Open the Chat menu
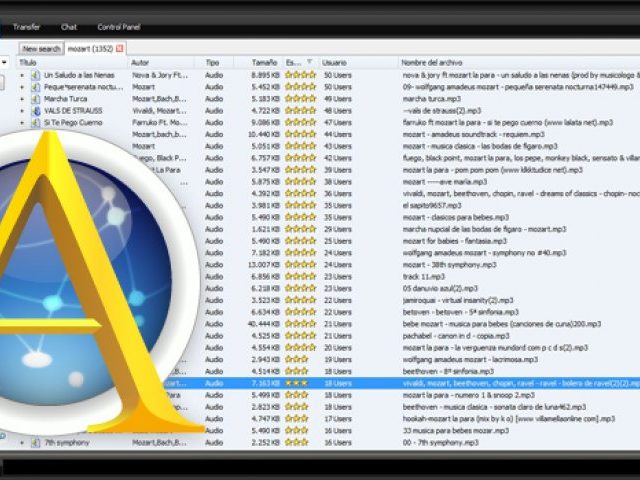Image resolution: width=640 pixels, height=480 pixels. coord(69,27)
